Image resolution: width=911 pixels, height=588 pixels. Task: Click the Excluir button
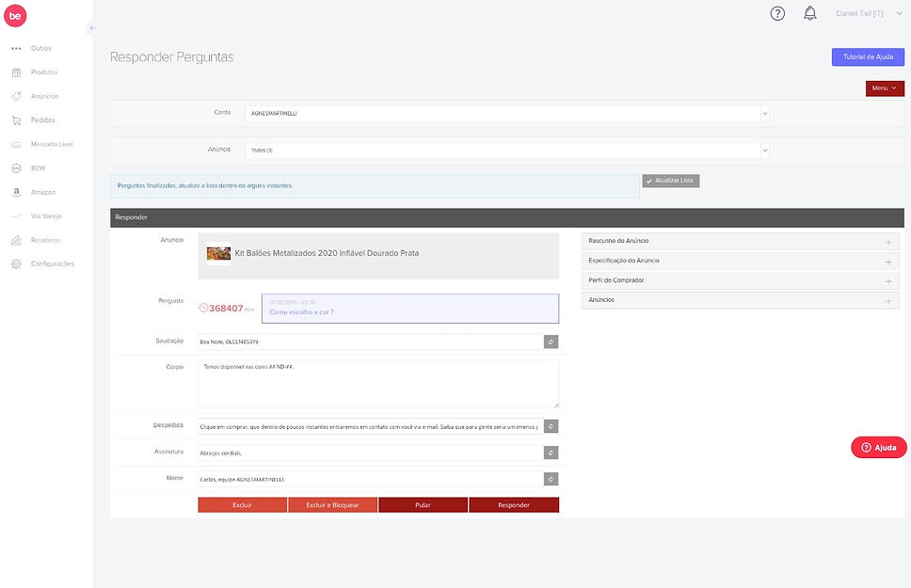click(242, 505)
